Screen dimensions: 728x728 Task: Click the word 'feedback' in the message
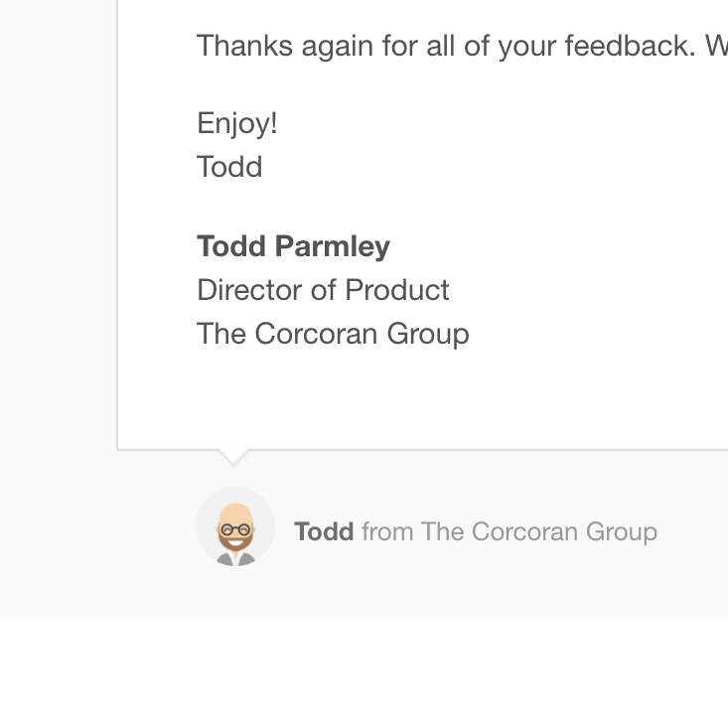tap(630, 46)
